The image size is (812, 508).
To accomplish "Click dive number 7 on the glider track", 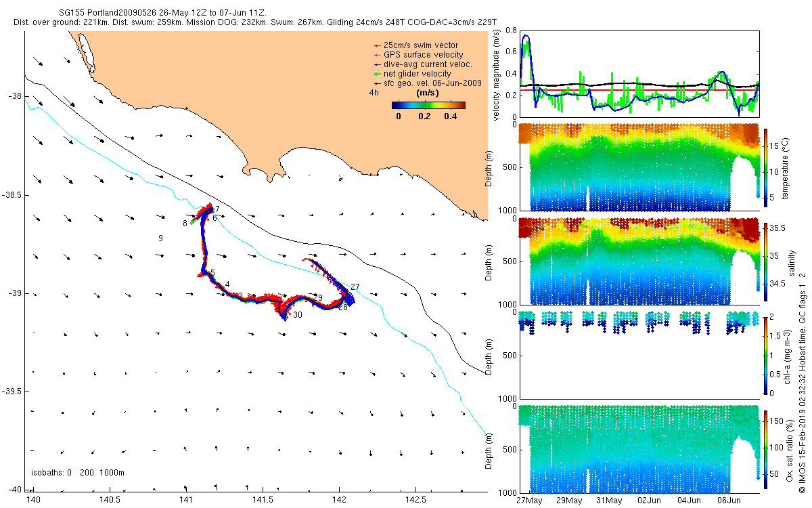I will (x=217, y=209).
